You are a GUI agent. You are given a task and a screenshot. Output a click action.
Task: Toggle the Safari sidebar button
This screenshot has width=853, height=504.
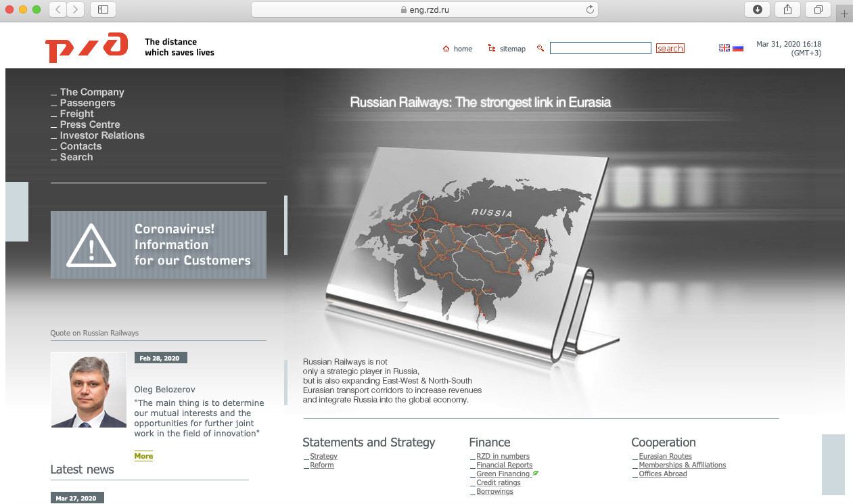point(103,9)
